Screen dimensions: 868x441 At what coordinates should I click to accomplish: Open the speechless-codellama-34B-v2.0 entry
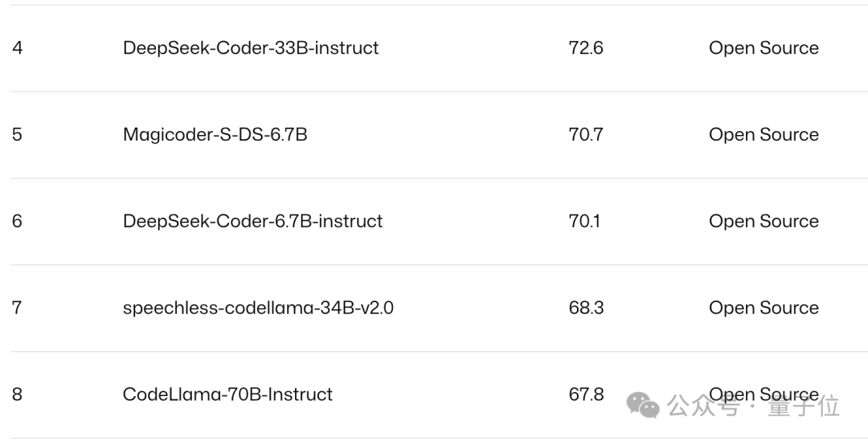pos(258,308)
